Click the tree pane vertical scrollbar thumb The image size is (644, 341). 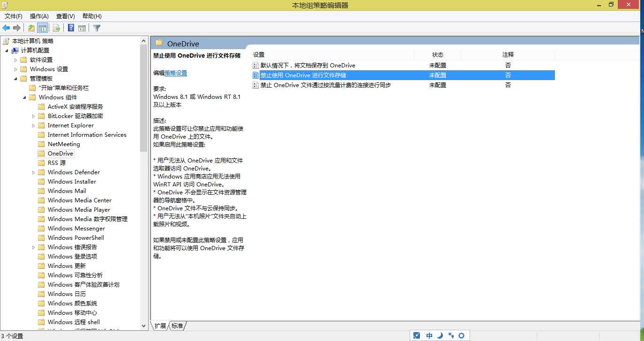(144, 98)
